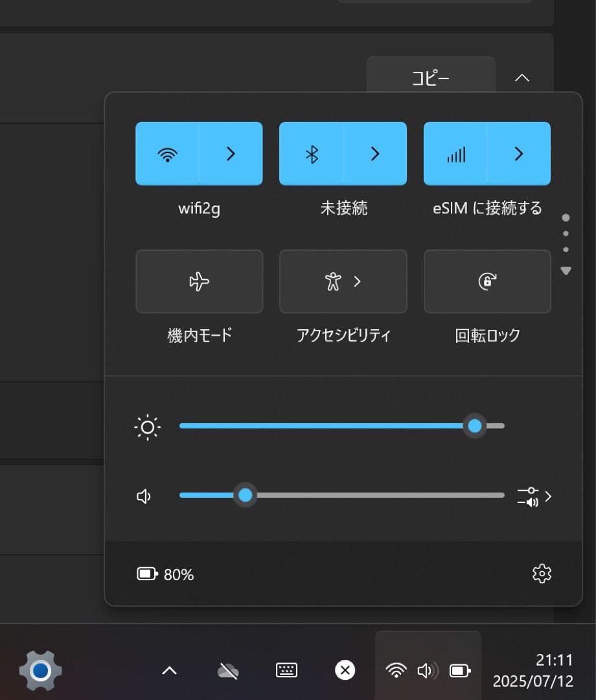Toggle Bluetooth on
The width and height of the screenshot is (596, 700).
point(312,154)
